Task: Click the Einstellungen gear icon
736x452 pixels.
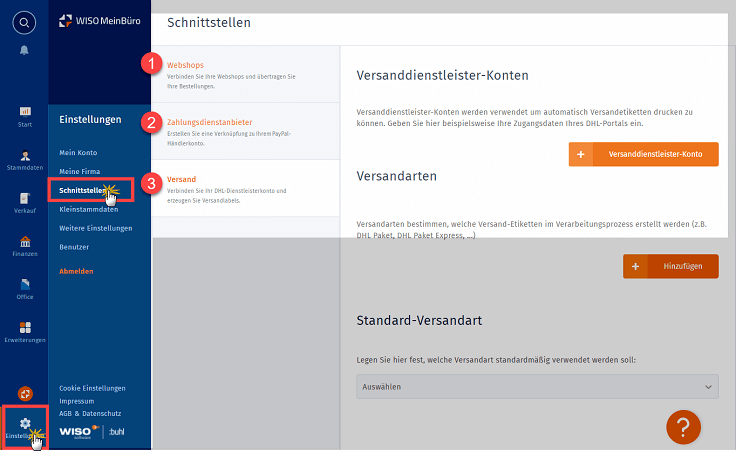Action: point(25,422)
